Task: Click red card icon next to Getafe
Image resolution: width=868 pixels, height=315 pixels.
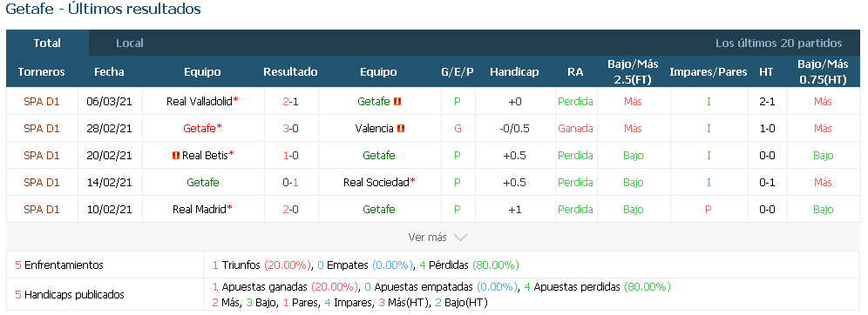Action: pos(397,102)
